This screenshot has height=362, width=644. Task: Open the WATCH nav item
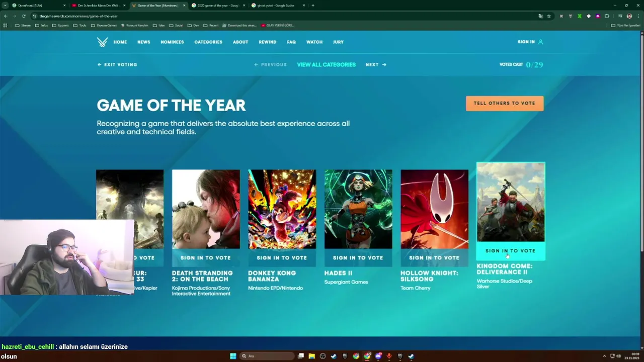coord(314,42)
